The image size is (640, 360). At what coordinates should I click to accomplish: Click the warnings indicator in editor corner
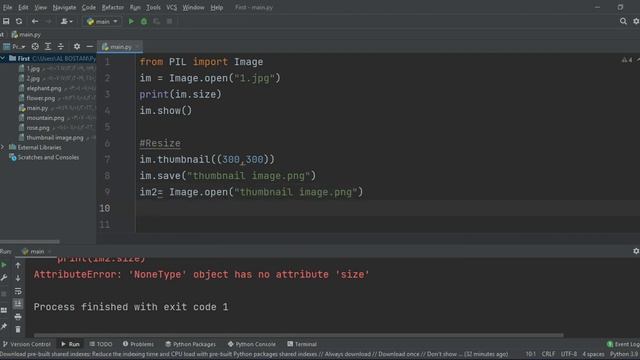click(x=627, y=60)
